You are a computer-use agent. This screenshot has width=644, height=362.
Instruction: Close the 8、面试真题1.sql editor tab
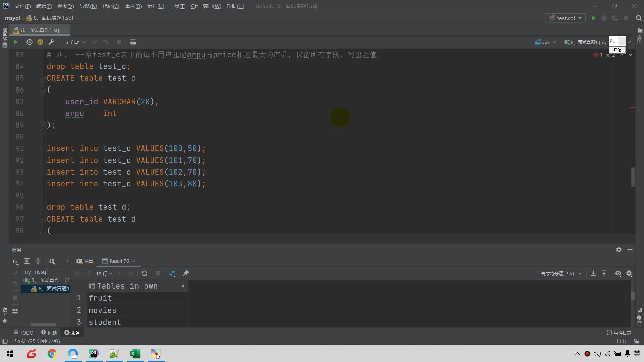pyautogui.click(x=66, y=30)
